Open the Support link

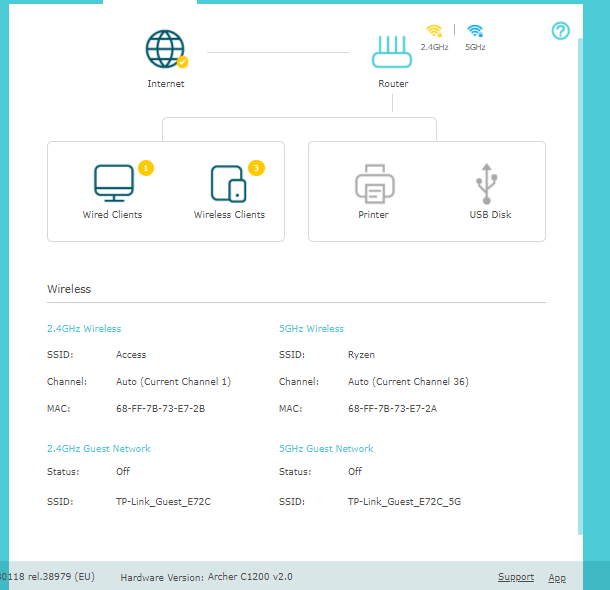[516, 577]
